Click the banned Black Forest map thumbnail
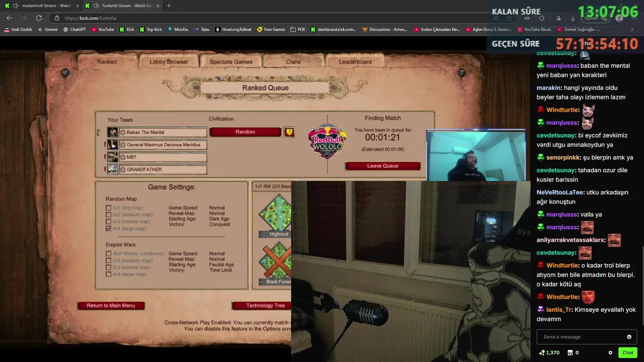This screenshot has width=644, height=362. tap(275, 263)
